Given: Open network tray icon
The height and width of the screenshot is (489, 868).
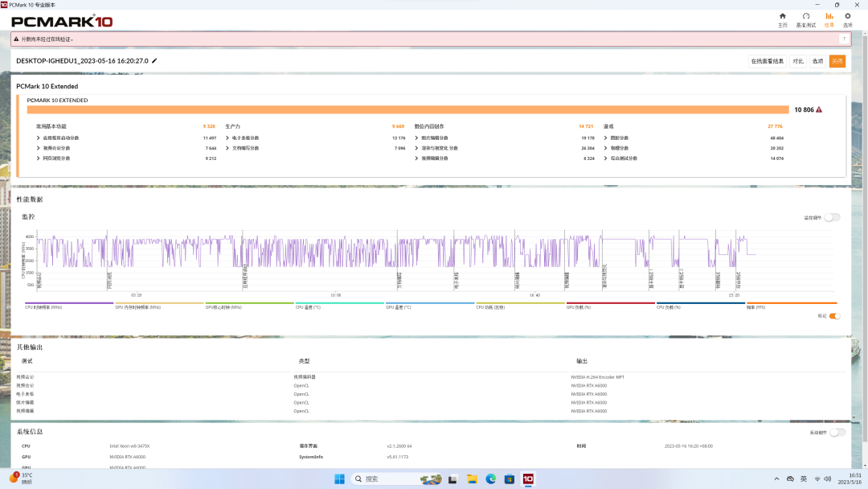Looking at the screenshot, I should click(817, 479).
